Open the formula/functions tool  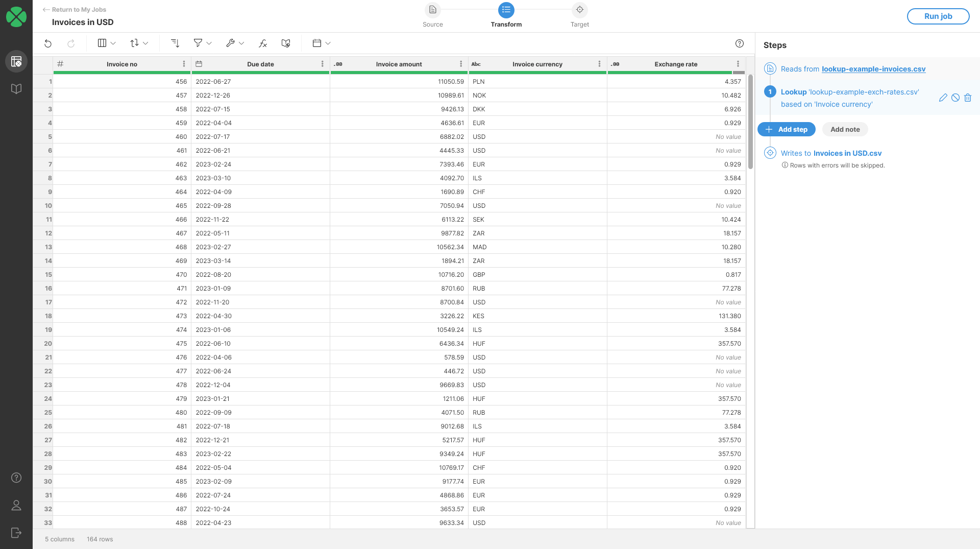(262, 43)
